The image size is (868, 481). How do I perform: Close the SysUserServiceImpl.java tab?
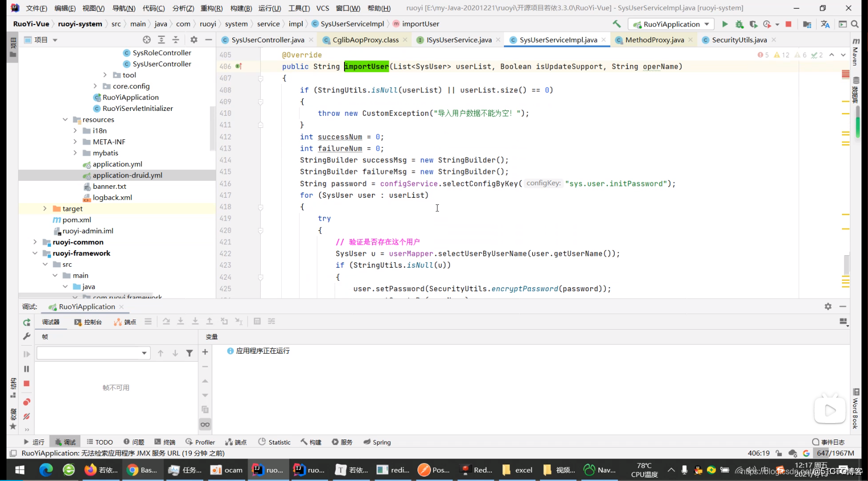pos(604,39)
